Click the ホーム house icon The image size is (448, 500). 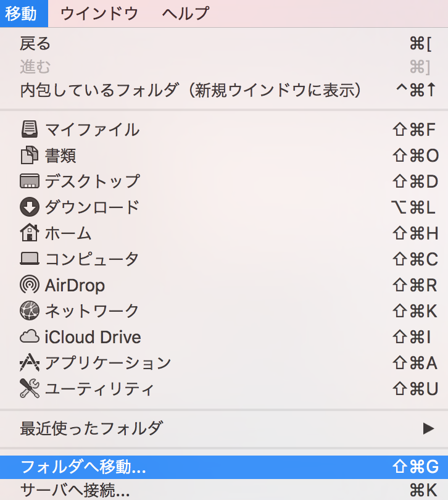(x=29, y=233)
